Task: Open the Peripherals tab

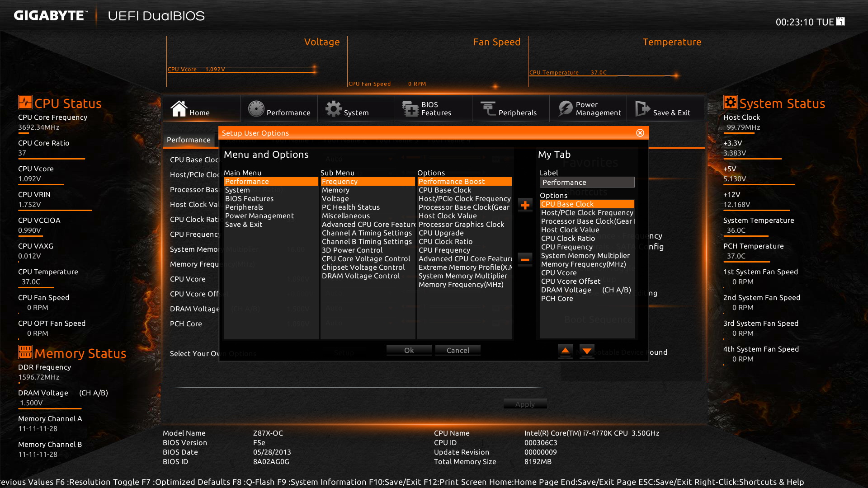Action: click(x=511, y=108)
